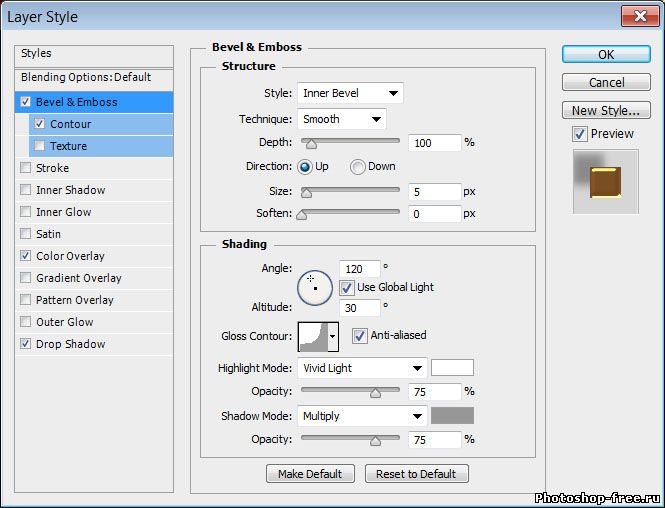Open the Drop Shadow settings entry
Viewport: 665px width, 508px height.
tap(70, 344)
